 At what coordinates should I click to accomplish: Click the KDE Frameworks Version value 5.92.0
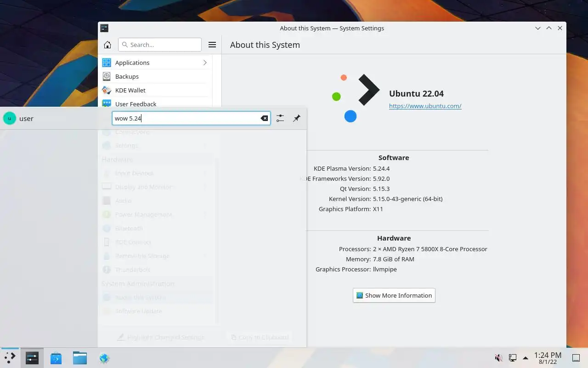coord(381,178)
